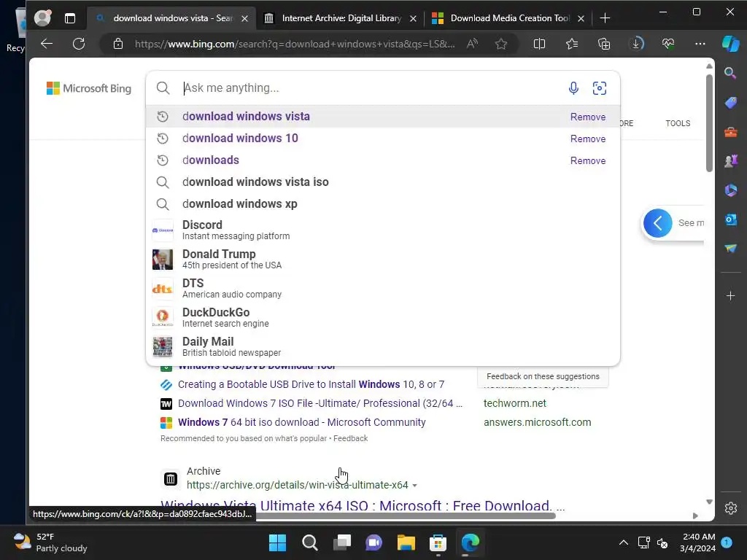Open File Explorer from the taskbar
The width and height of the screenshot is (747, 560).
(406, 542)
